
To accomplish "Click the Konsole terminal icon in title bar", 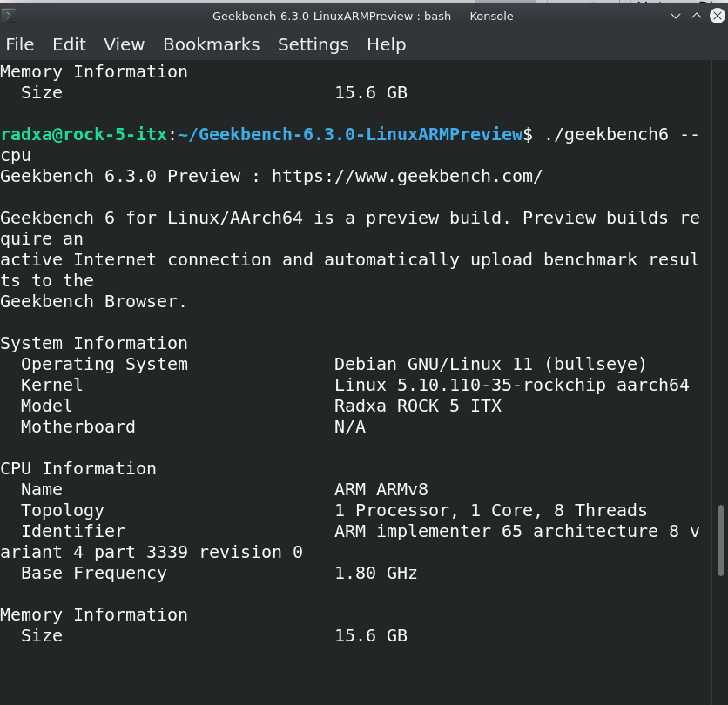I will (x=9, y=16).
